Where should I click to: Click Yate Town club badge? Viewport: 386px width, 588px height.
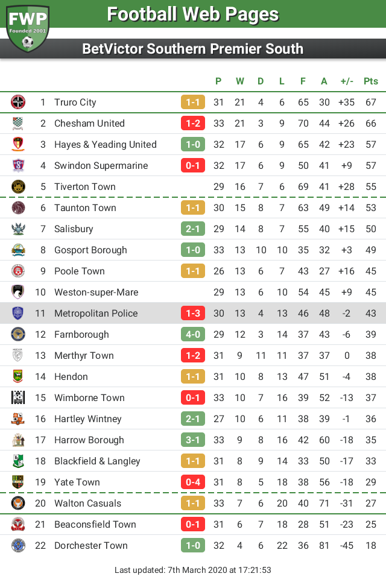click(x=18, y=482)
